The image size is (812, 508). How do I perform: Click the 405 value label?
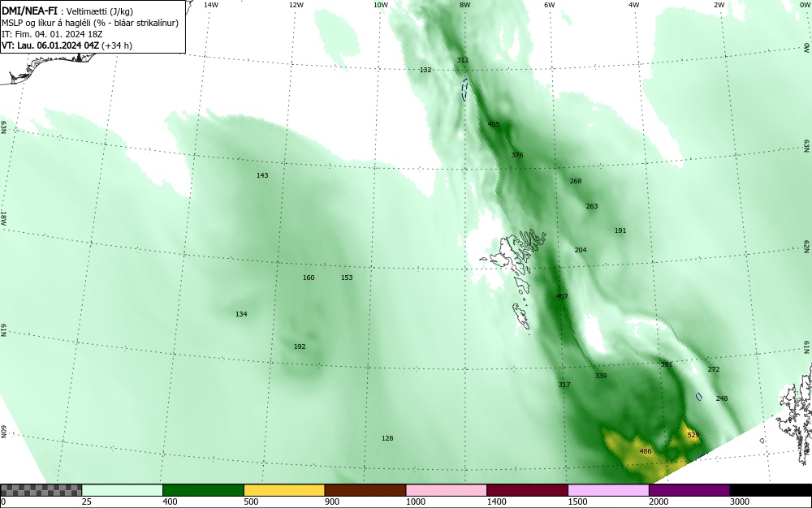494,124
